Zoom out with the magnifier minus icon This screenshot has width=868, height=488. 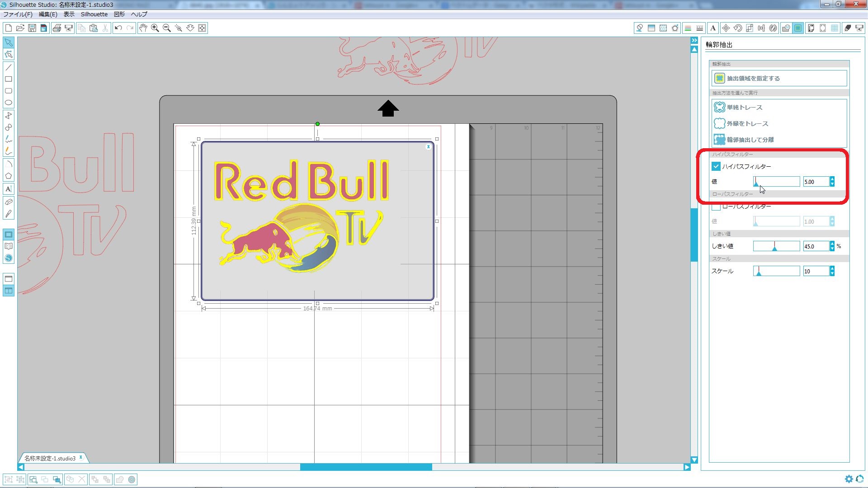[167, 28]
